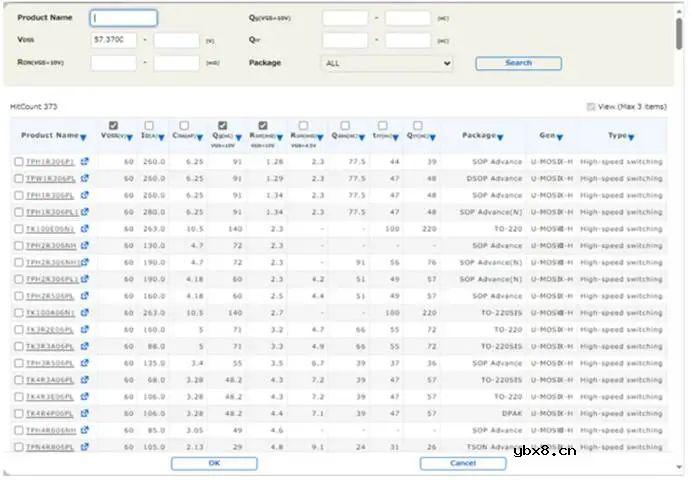
Task: Open external link icon for TK100E06N1
Action: click(85, 229)
